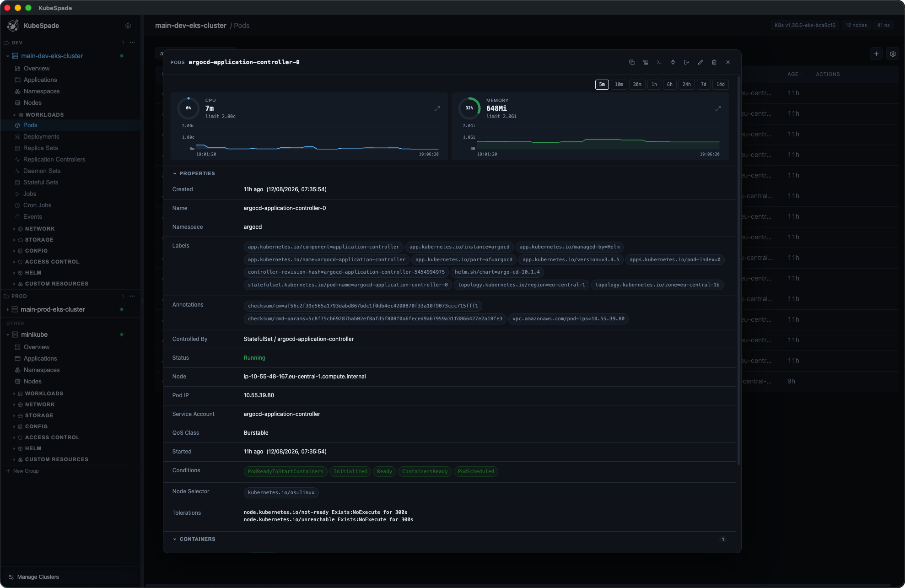This screenshot has height=588, width=905.
Task: Click the Memory 32% usage gauge
Action: point(469,108)
